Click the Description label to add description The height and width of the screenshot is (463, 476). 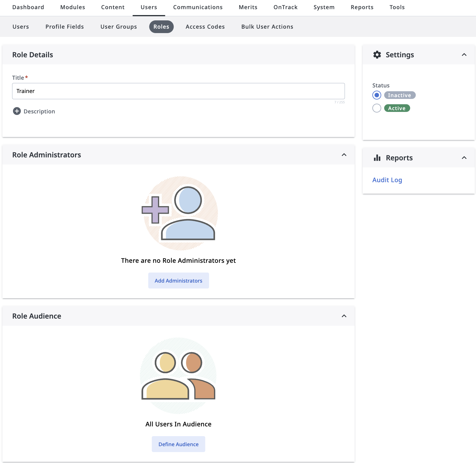click(39, 111)
